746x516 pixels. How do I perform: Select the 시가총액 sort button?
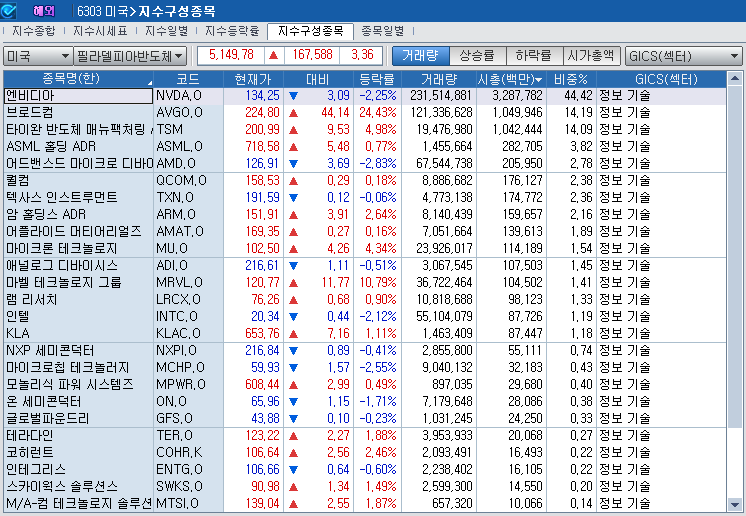pos(591,56)
